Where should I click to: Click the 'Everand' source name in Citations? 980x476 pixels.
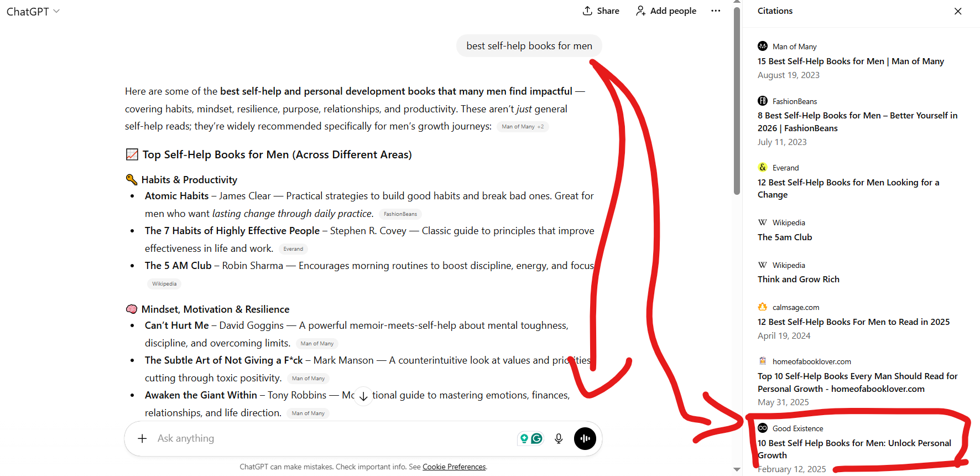coord(785,168)
